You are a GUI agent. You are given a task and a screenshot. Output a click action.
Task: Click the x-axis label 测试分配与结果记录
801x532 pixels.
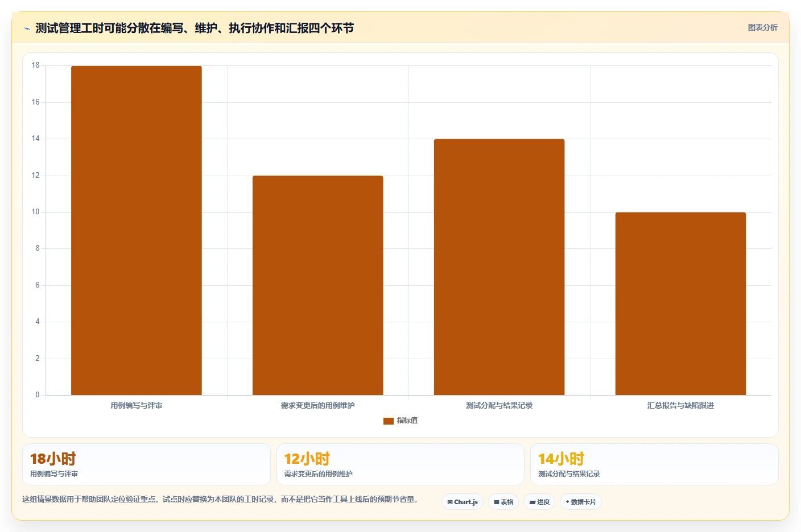point(499,405)
